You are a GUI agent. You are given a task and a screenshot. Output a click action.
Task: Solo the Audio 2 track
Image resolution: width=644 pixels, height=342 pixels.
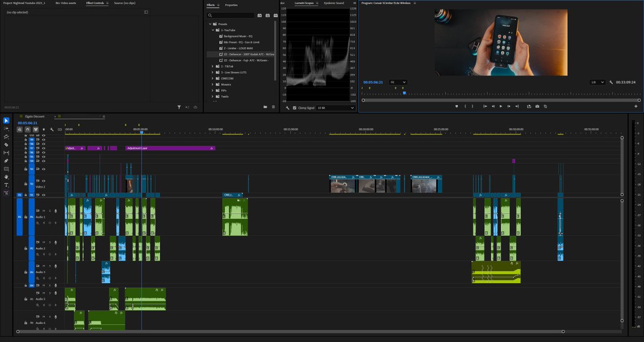49,243
